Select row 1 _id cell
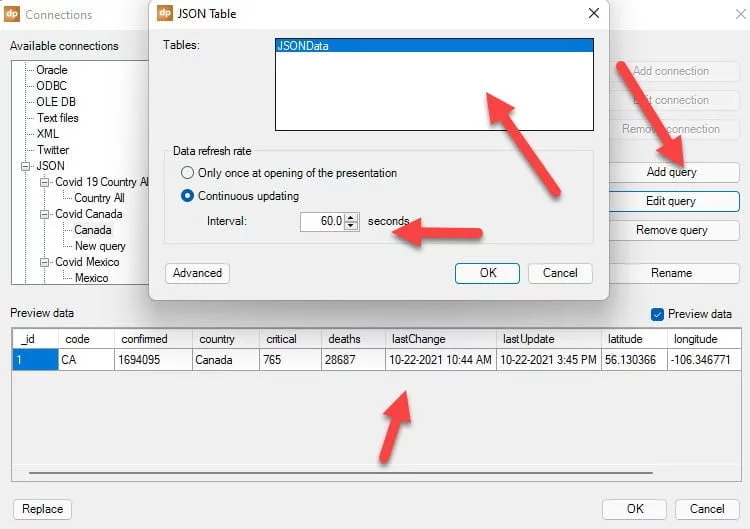 pyautogui.click(x=35, y=360)
